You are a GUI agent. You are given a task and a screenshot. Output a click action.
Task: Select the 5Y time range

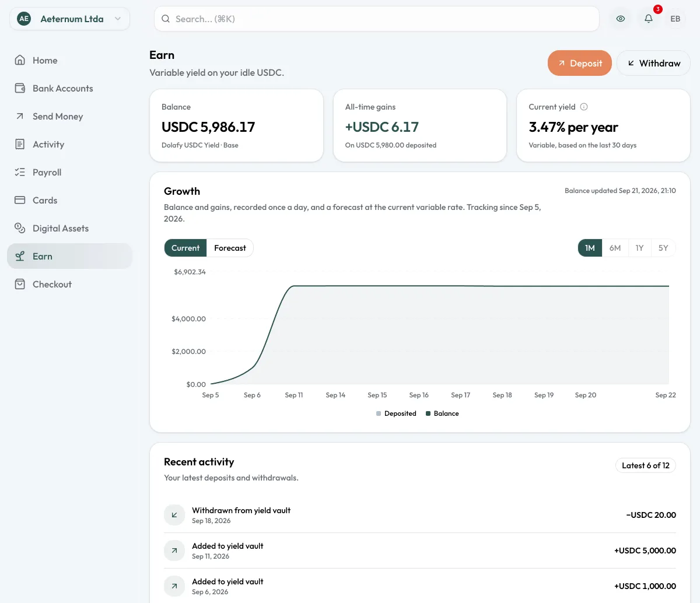tap(663, 248)
